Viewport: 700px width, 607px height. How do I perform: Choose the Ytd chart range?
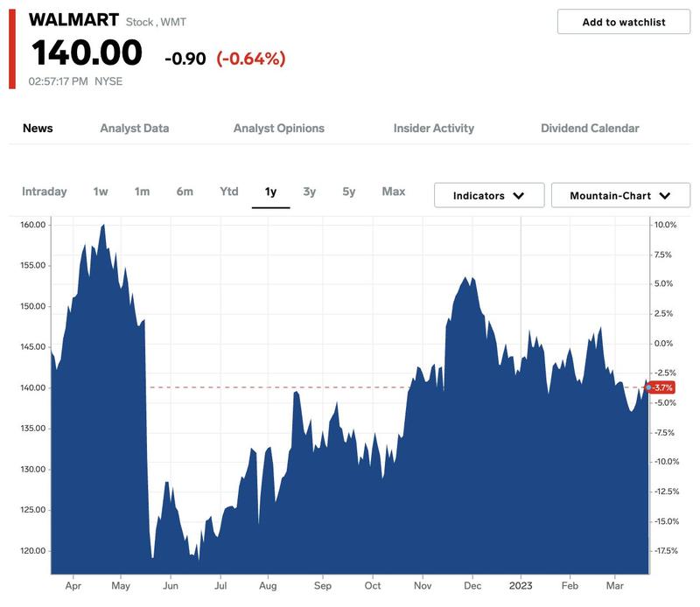point(229,192)
